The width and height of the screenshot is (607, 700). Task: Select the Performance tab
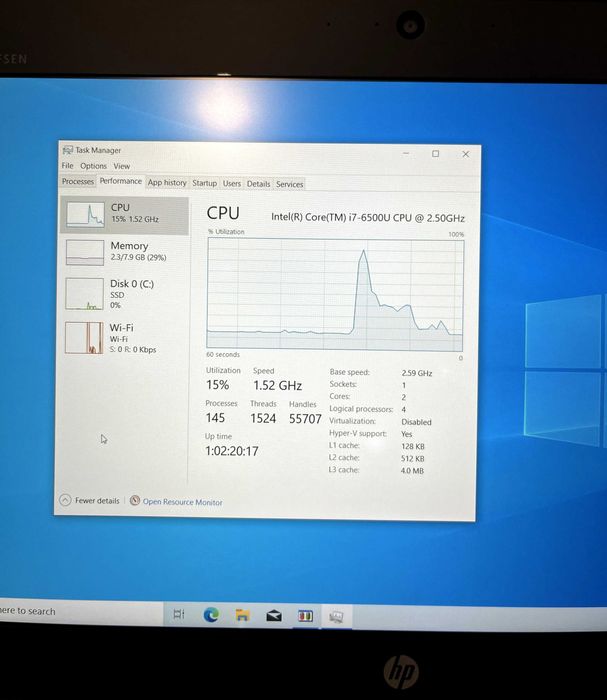click(x=121, y=181)
